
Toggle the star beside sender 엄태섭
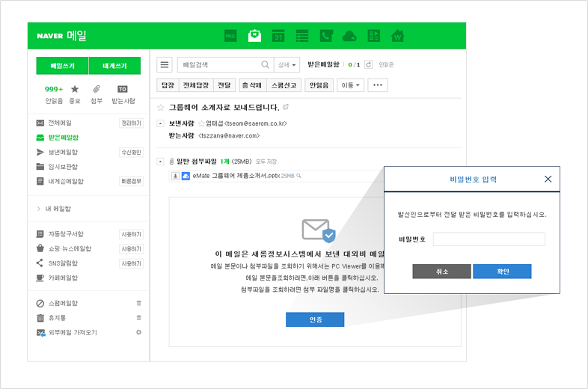tap(201, 123)
